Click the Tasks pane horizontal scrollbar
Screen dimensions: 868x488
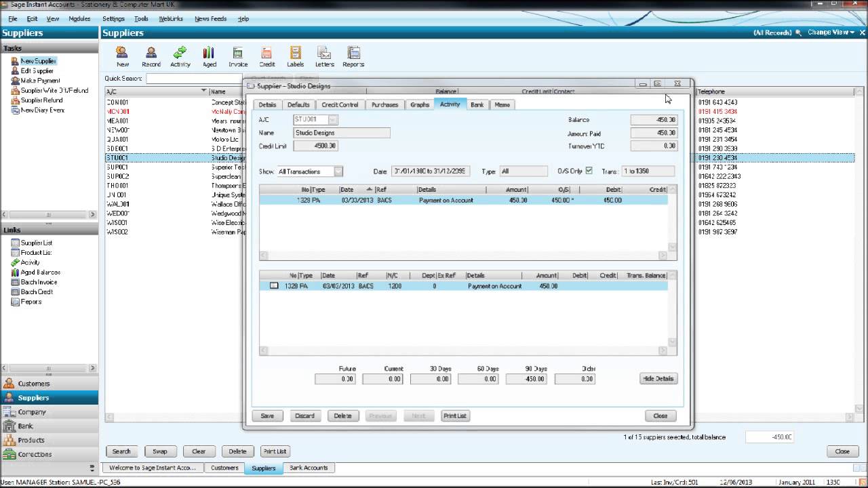tap(49, 215)
